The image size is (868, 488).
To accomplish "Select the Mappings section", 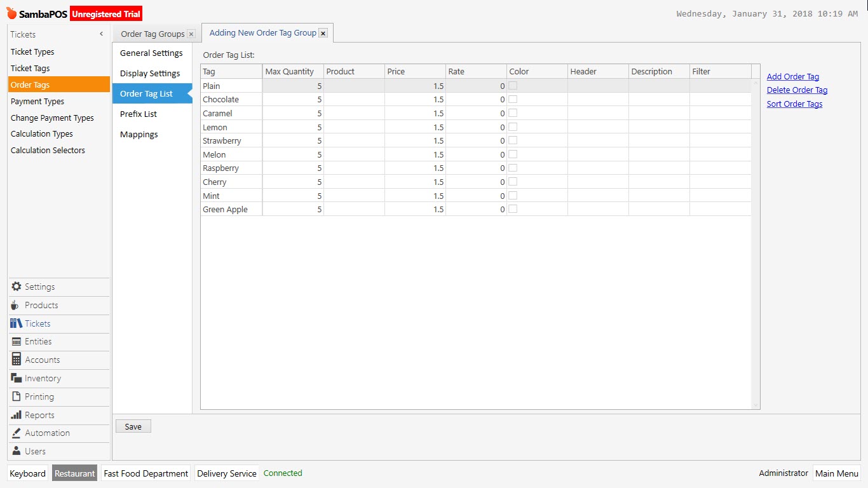I will [x=139, y=134].
